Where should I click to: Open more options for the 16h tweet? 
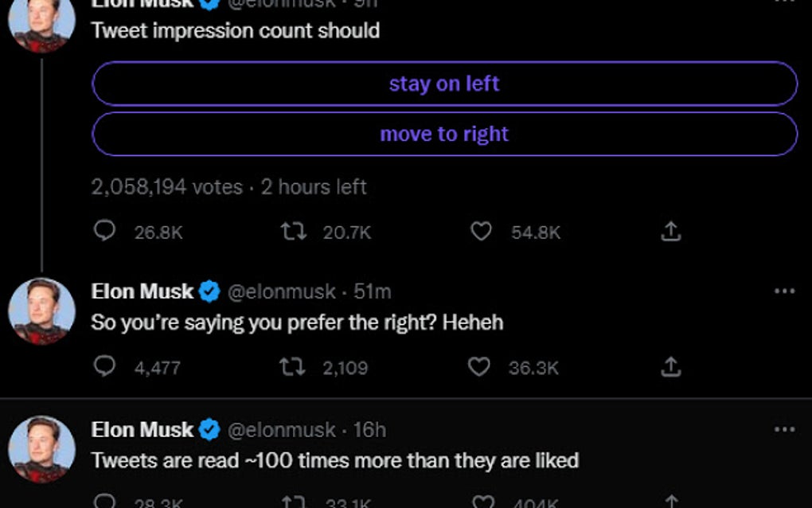tap(784, 430)
